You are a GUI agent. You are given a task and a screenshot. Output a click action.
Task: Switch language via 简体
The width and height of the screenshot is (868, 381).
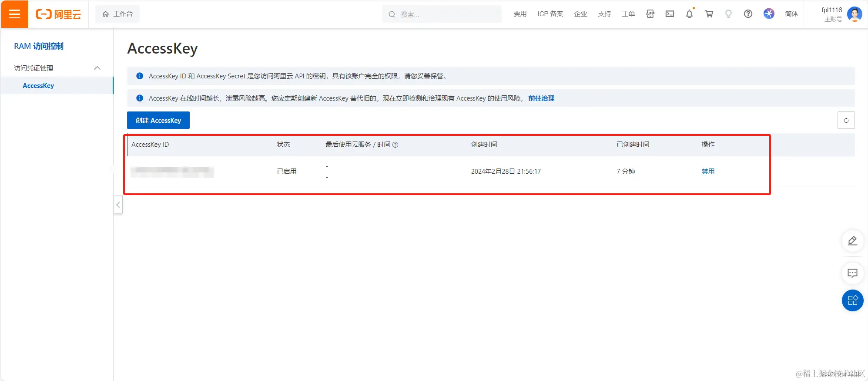tap(791, 14)
